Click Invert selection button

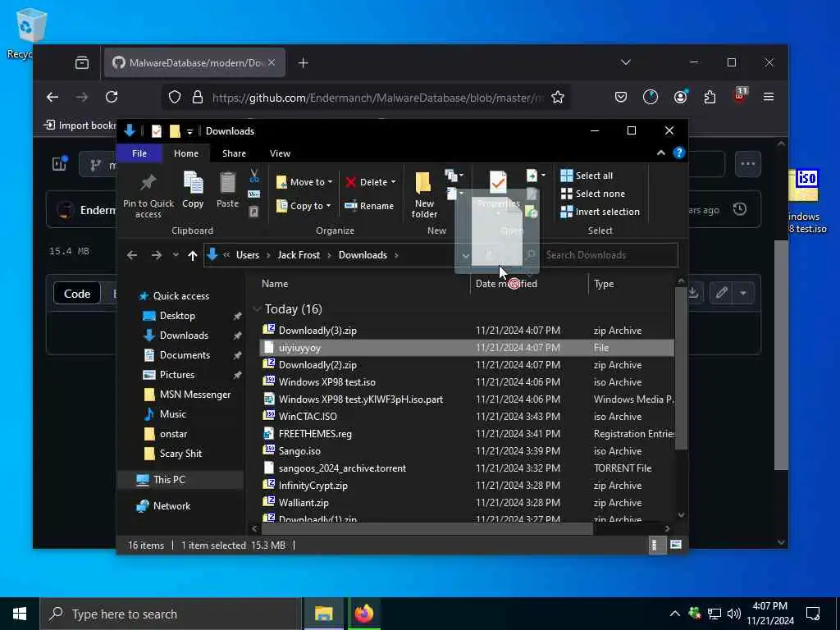(600, 212)
